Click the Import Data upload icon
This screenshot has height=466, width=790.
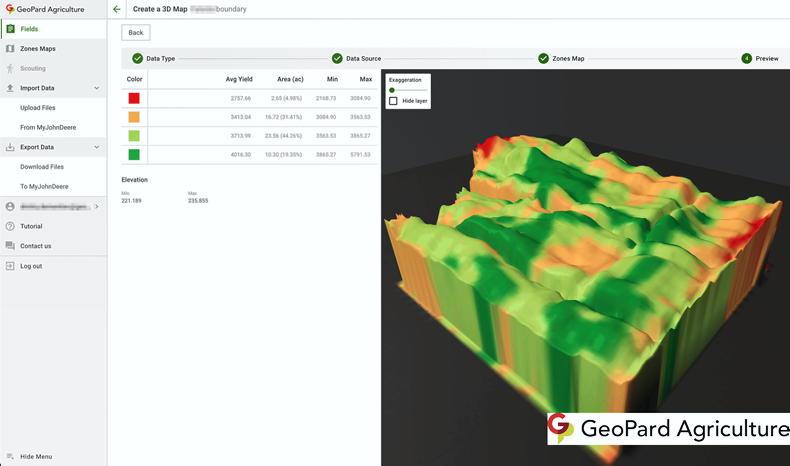tap(10, 88)
